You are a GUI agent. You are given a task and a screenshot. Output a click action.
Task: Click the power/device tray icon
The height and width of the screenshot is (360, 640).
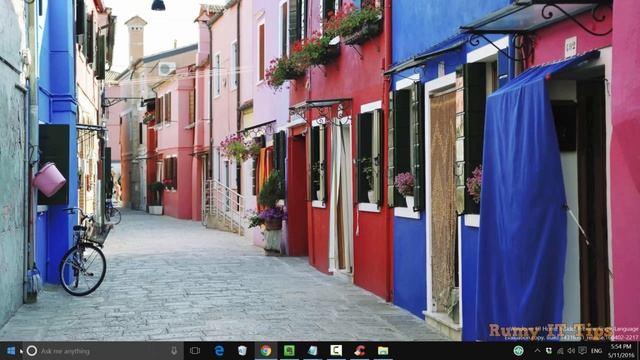pyautogui.click(x=549, y=351)
